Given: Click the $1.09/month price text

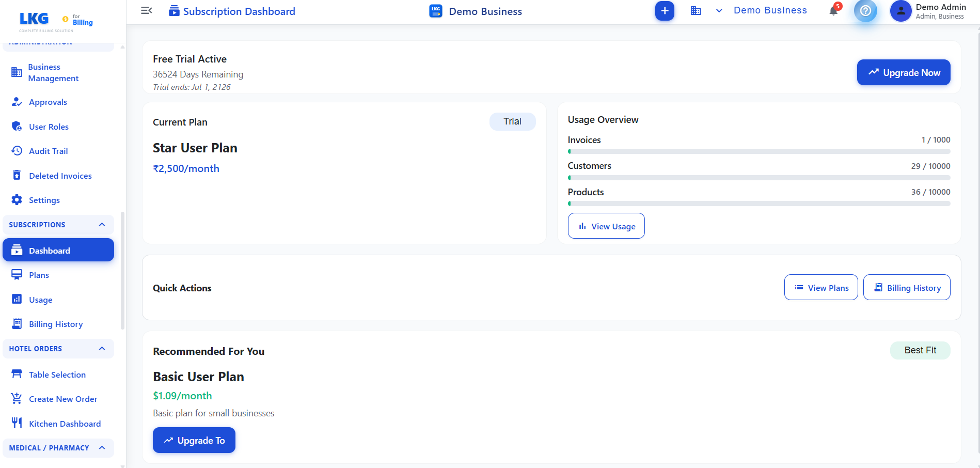Looking at the screenshot, I should pyautogui.click(x=182, y=396).
